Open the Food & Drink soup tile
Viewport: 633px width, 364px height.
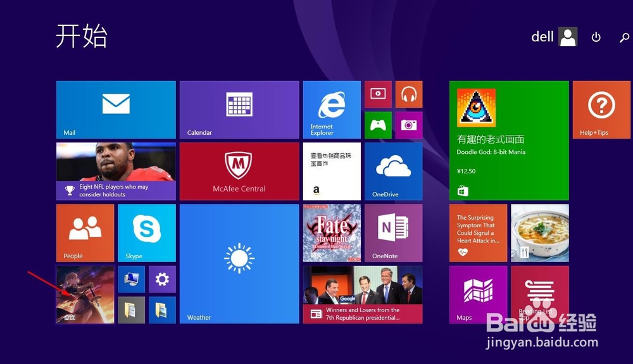[540, 233]
